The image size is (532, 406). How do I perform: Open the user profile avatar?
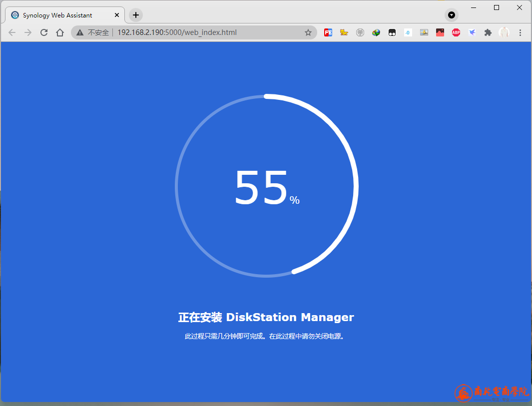504,32
